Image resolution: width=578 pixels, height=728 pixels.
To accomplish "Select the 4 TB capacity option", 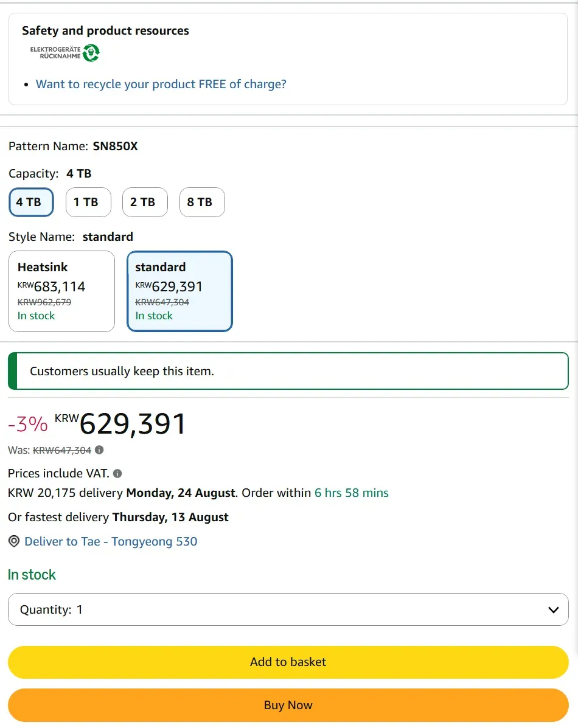I will (x=31, y=202).
